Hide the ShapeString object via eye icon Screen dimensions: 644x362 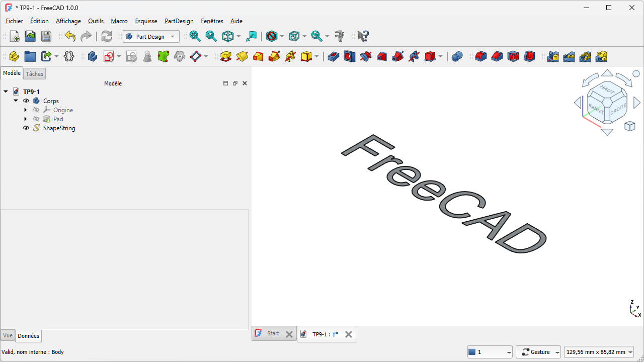point(26,128)
